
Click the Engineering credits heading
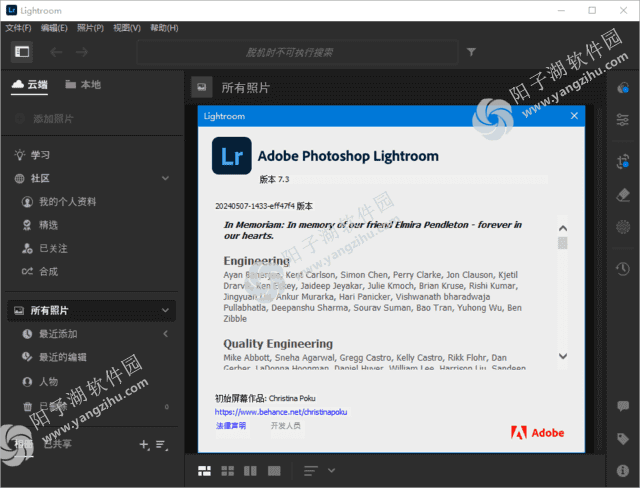(x=256, y=261)
